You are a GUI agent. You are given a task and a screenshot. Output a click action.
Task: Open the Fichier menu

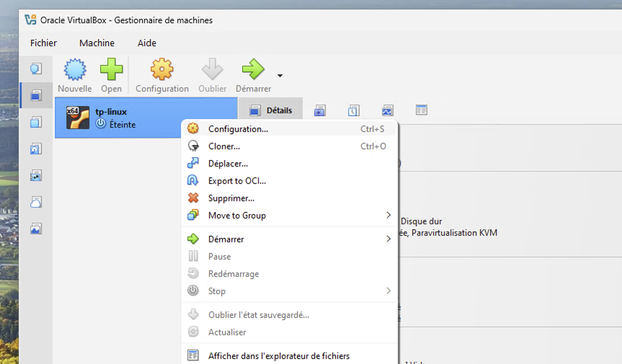tap(44, 43)
